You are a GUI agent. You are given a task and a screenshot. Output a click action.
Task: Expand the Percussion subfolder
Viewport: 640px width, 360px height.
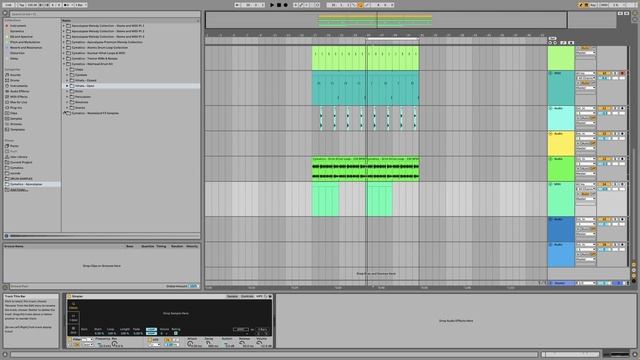(x=67, y=97)
